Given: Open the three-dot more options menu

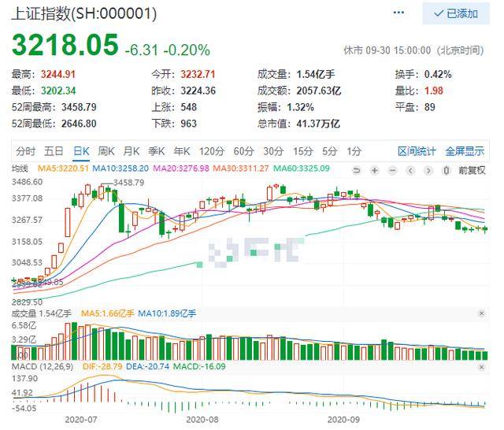Looking at the screenshot, I should [x=398, y=13].
